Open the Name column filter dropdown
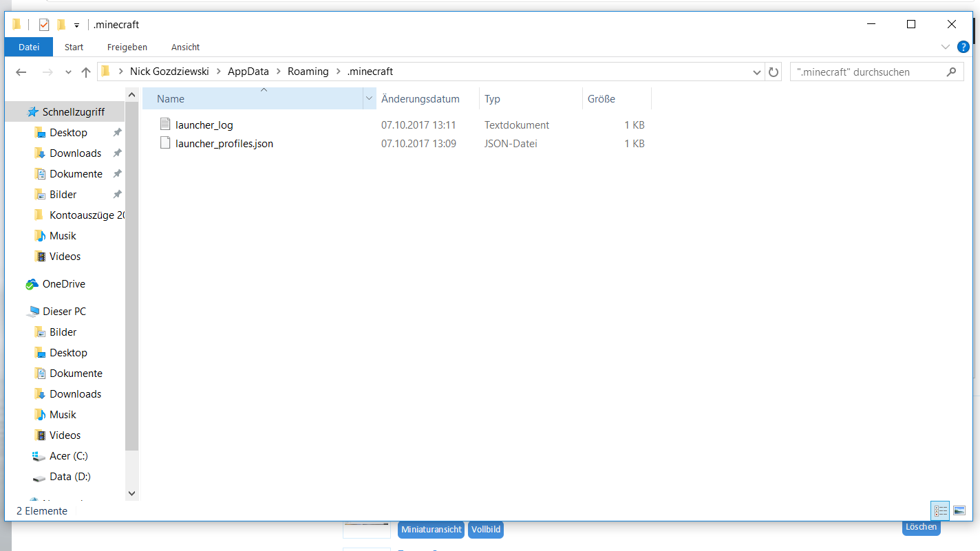 point(369,99)
